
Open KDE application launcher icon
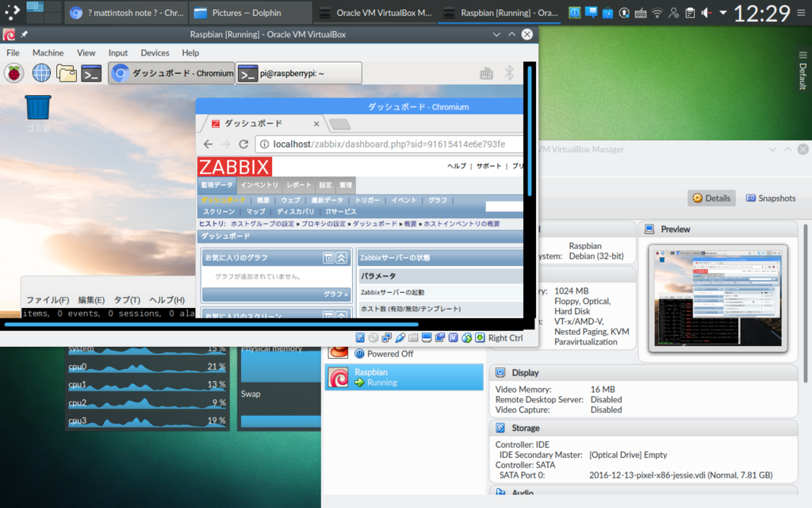(x=12, y=12)
